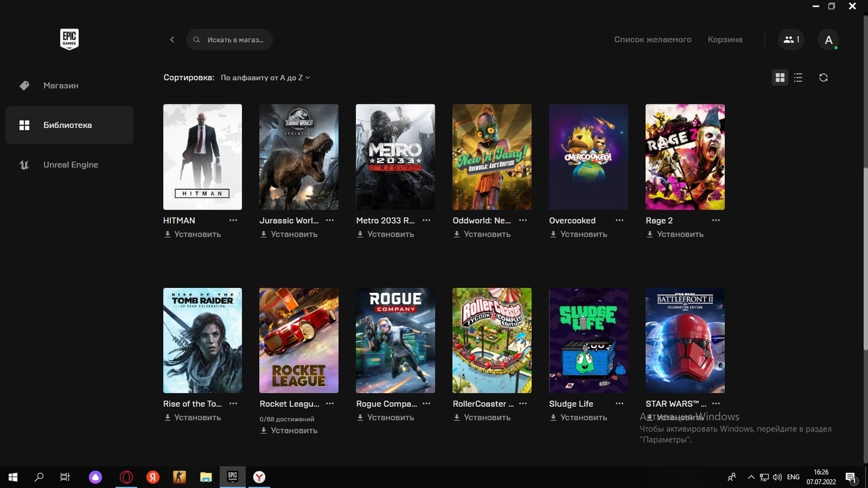Open File Explorer from taskbar
Viewport: 868px width, 488px height.
206,477
